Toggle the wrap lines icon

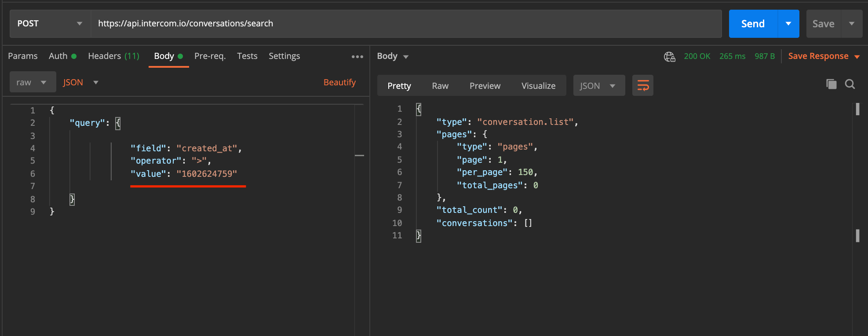(x=643, y=85)
